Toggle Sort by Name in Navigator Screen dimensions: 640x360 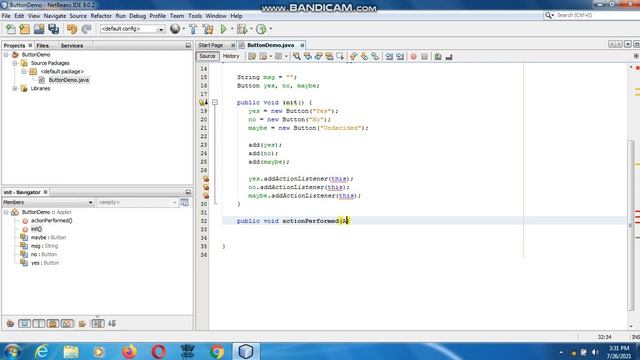pos(98,324)
